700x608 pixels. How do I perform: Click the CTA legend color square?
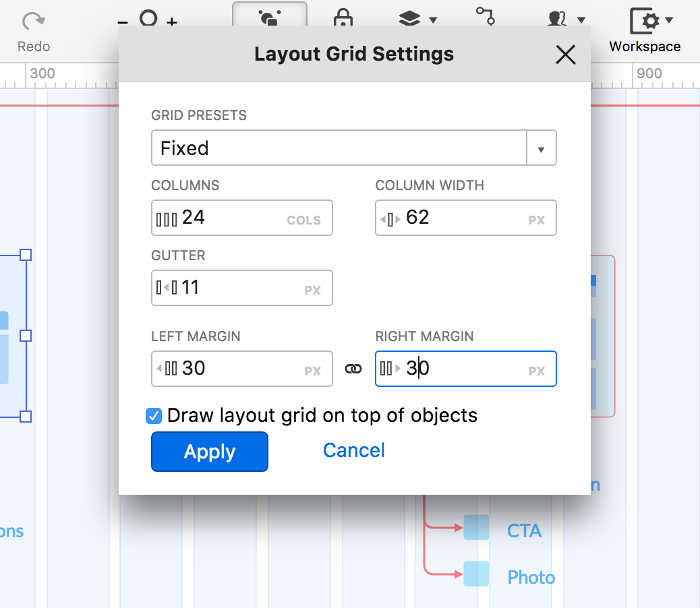pos(476,527)
